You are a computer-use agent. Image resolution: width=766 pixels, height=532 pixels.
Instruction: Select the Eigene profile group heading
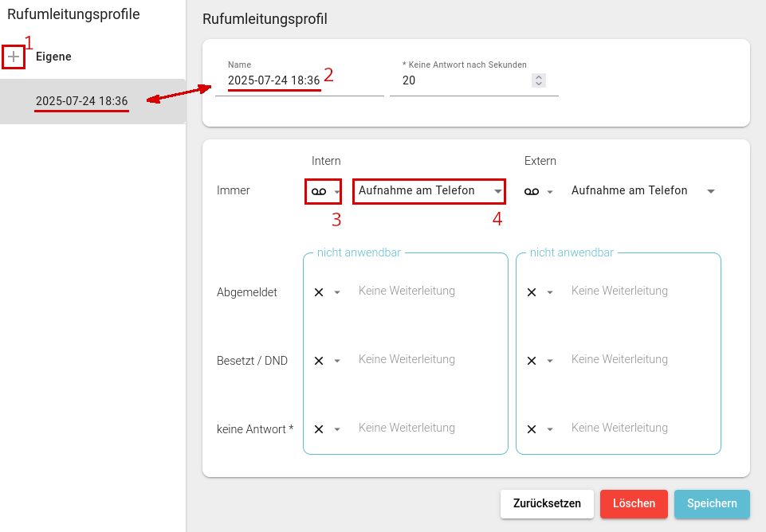tap(53, 57)
